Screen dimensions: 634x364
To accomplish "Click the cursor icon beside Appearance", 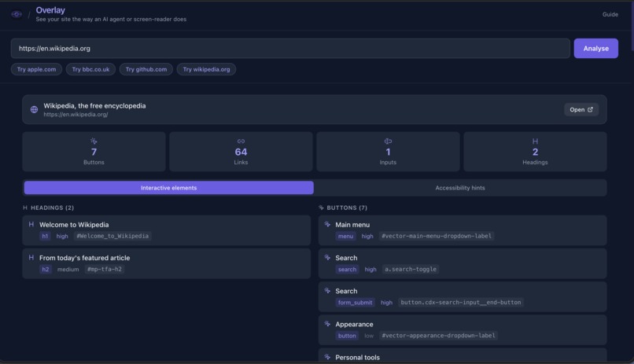I will (x=327, y=324).
